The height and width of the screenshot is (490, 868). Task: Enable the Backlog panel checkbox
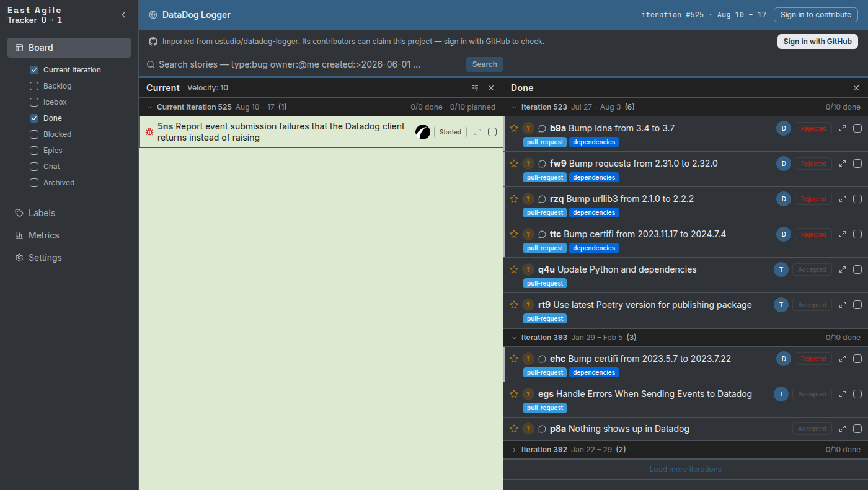(x=34, y=86)
